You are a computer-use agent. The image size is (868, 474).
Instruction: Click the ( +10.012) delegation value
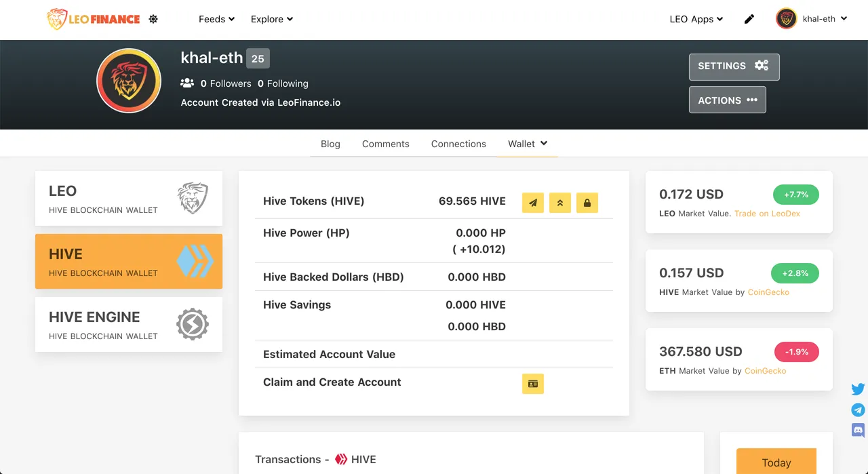coord(479,249)
